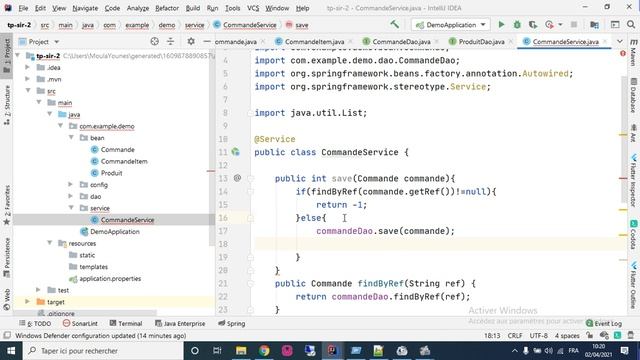Screen dimensions: 640x360
Task: Expand the dao package
Action: click(x=71, y=196)
